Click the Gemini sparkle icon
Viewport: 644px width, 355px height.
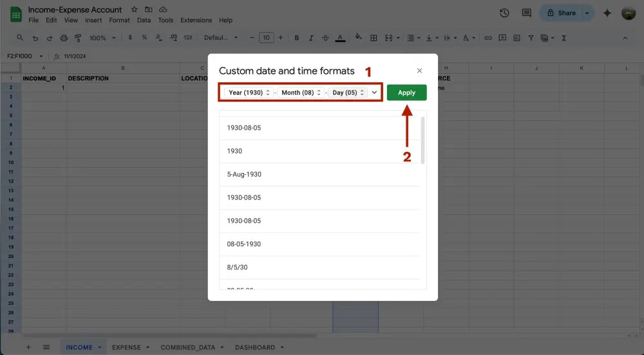[x=607, y=13]
